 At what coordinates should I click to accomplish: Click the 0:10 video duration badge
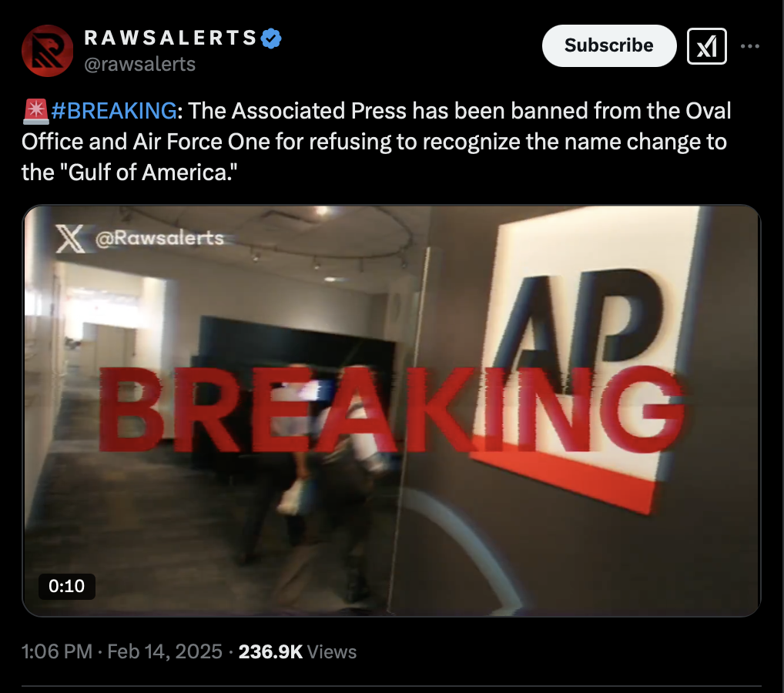[66, 586]
